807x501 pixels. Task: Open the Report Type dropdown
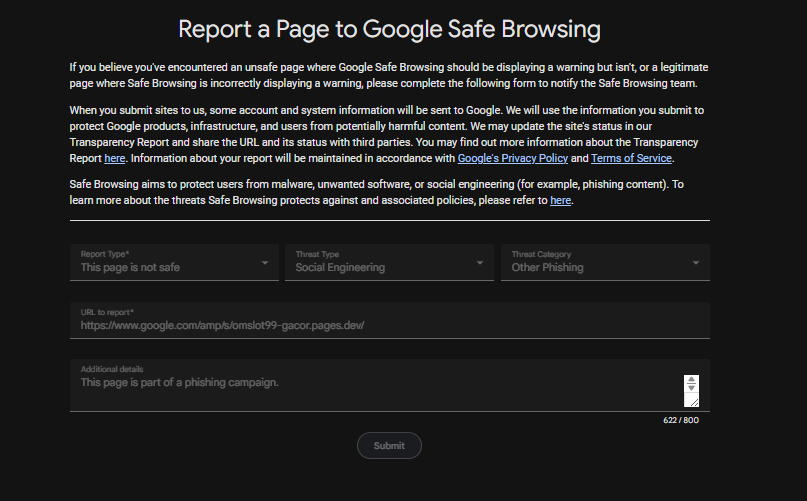coord(174,263)
